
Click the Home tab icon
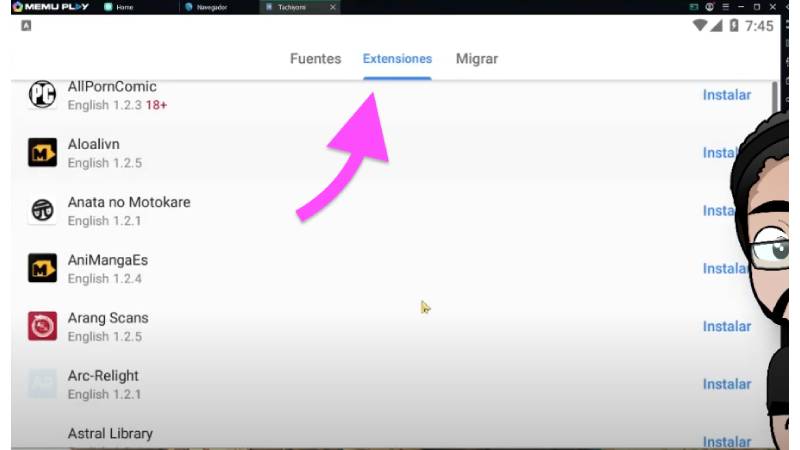pos(108,7)
